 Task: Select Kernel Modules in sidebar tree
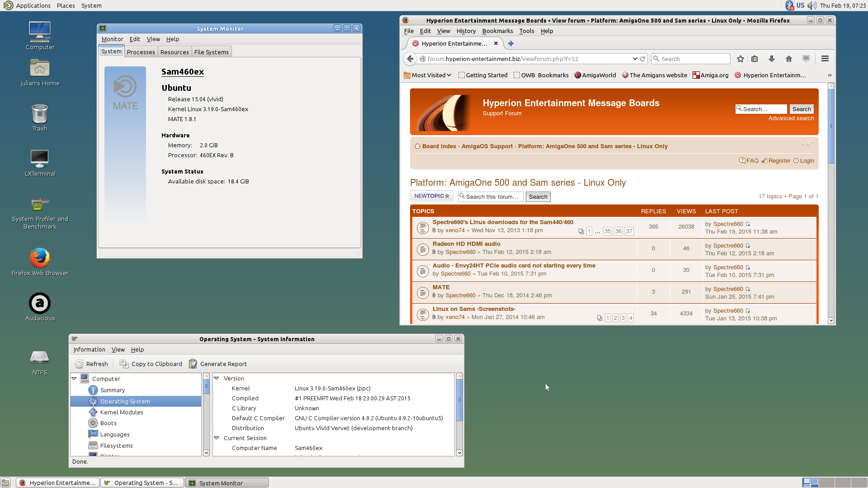point(122,412)
